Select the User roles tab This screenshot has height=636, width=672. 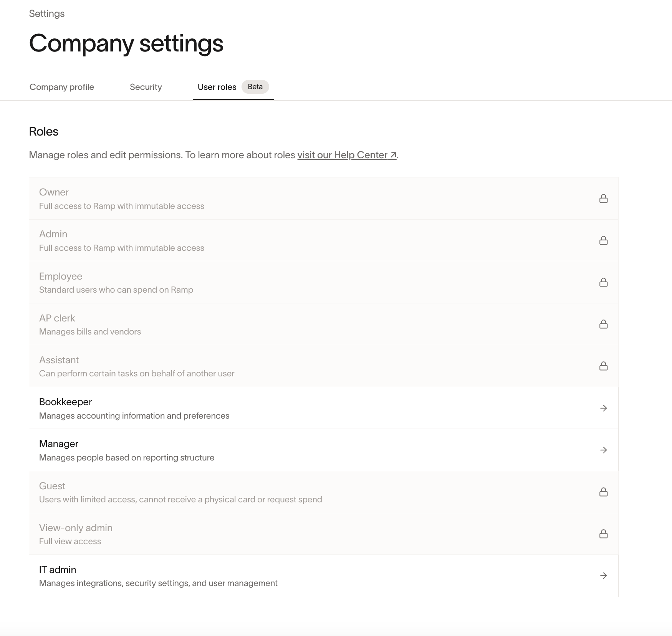(x=217, y=87)
